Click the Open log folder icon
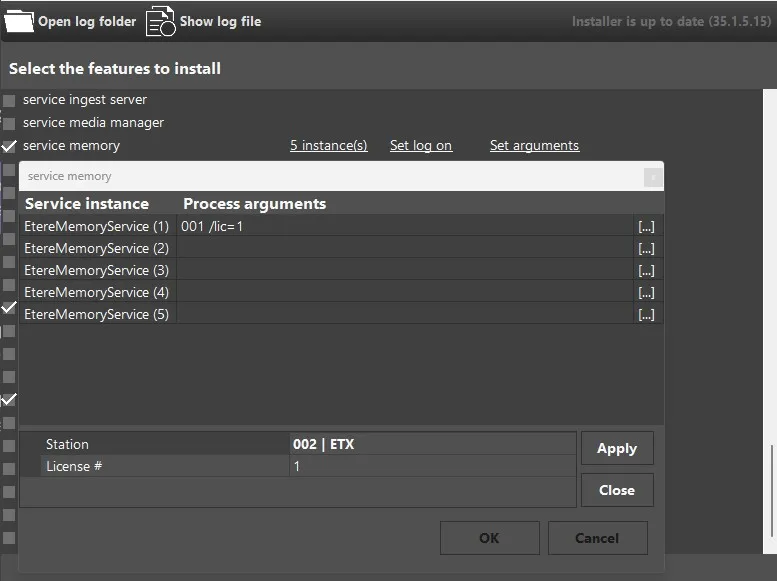Screen dimensions: 777x581 pyautogui.click(x=19, y=21)
